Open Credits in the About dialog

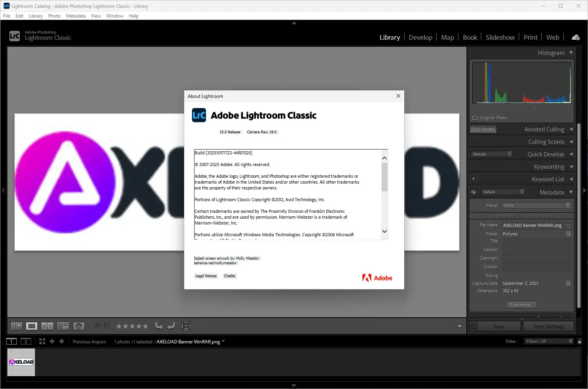point(229,276)
